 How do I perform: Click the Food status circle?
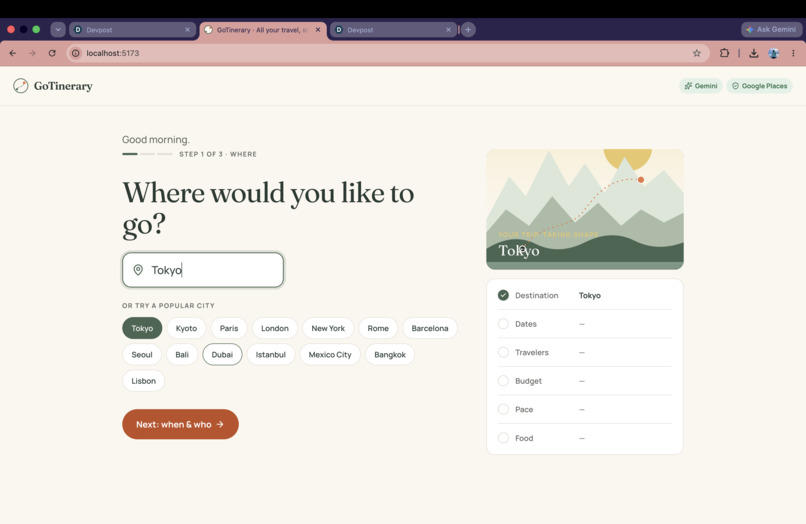click(503, 438)
